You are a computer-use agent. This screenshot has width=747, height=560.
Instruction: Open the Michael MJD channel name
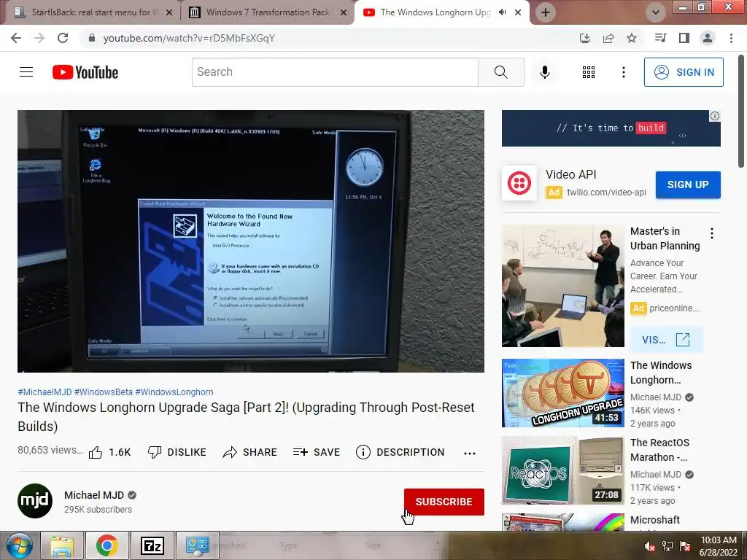pyautogui.click(x=94, y=495)
